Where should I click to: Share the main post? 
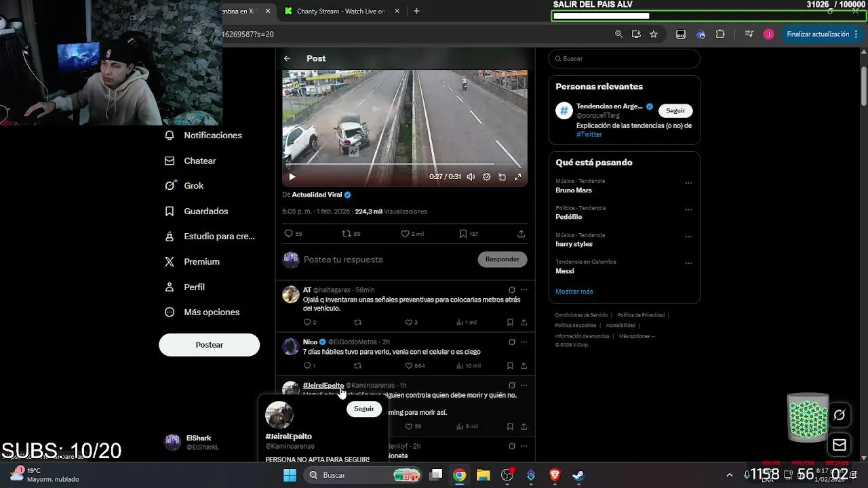[x=521, y=234]
